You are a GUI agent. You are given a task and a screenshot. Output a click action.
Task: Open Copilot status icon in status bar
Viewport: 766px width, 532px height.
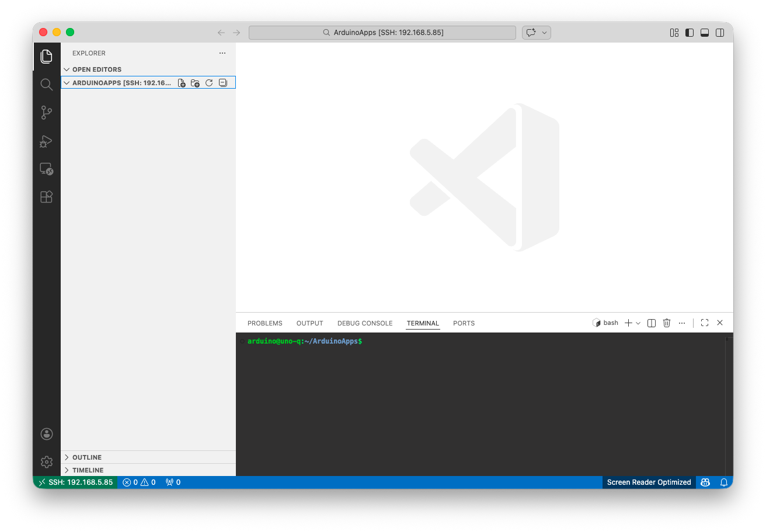click(706, 482)
